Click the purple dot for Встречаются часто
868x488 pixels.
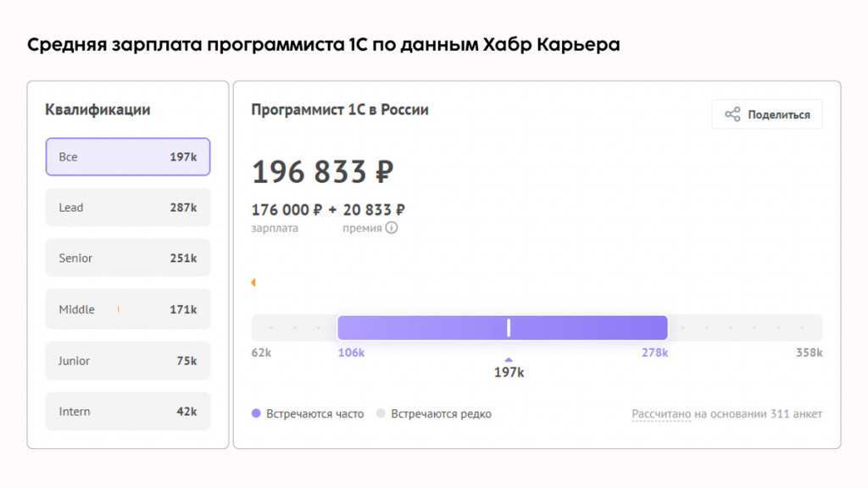coord(256,414)
